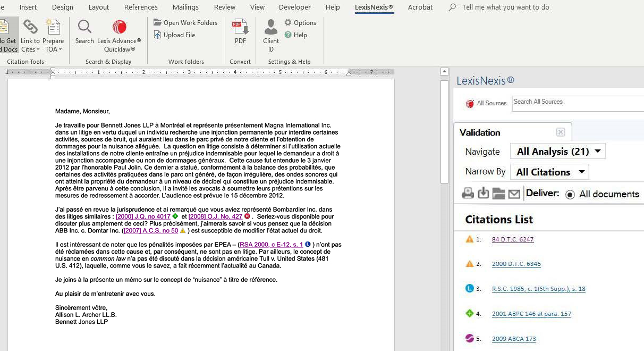
Task: Open the Mailings tab
Action: click(186, 7)
